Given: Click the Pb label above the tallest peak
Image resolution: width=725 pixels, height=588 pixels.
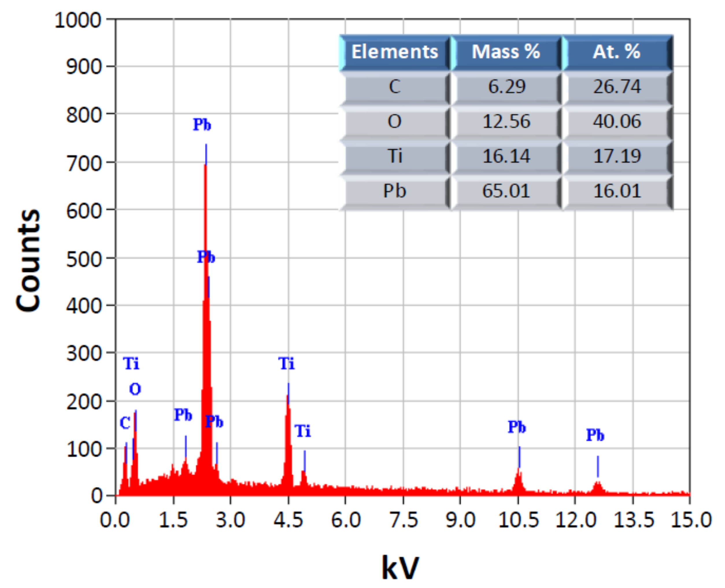Looking at the screenshot, I should pyautogui.click(x=202, y=125).
